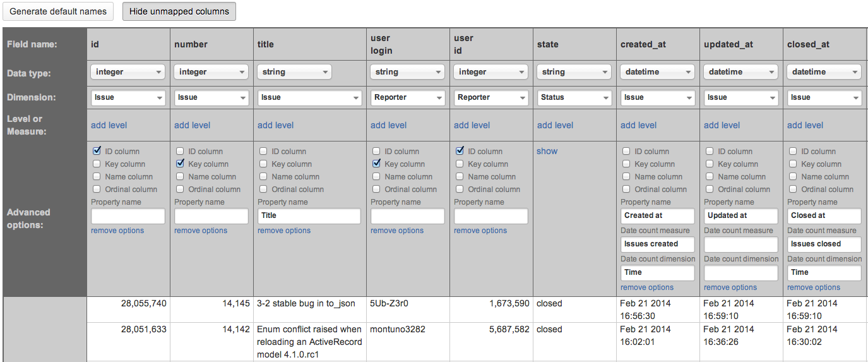This screenshot has height=362, width=868.
Task: Click remove options under updated_at column
Action: (x=730, y=287)
